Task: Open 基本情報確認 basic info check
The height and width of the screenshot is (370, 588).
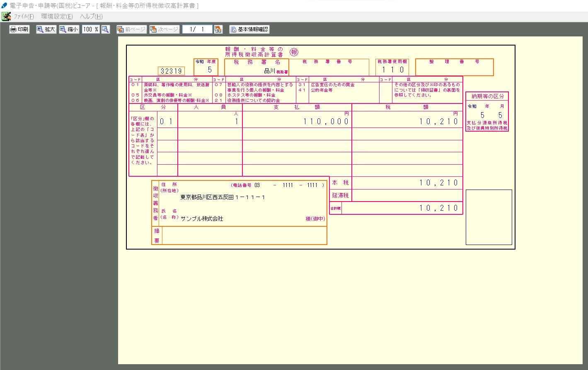Action: [x=249, y=29]
